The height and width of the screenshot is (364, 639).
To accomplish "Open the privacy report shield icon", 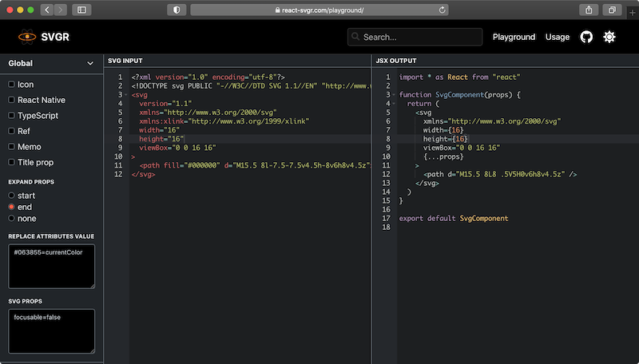I will click(x=177, y=10).
